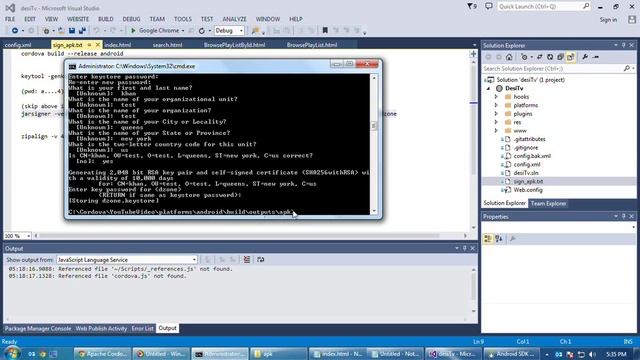Open the Google Chrome browser target dropdown
This screenshot has height=360, width=640.
[183, 31]
